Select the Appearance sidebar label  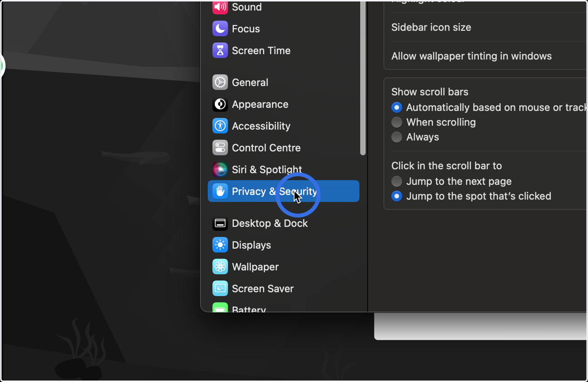260,104
